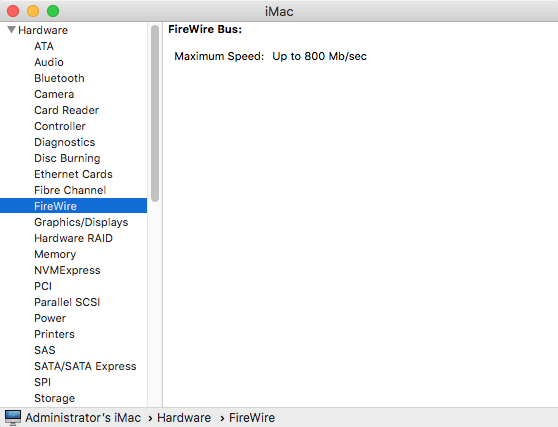Select SATA/SATA Express item
The height and width of the screenshot is (427, 558).
click(85, 367)
